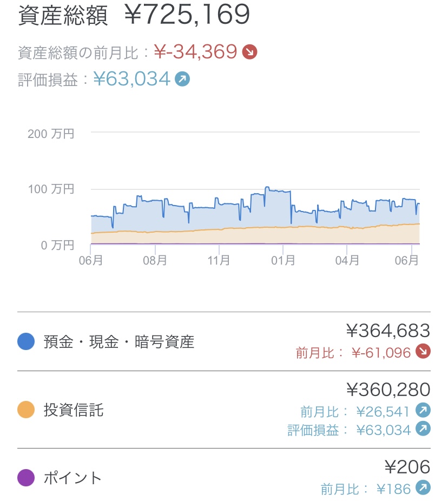Click red arrow next to ¥-61,096

tap(423, 352)
